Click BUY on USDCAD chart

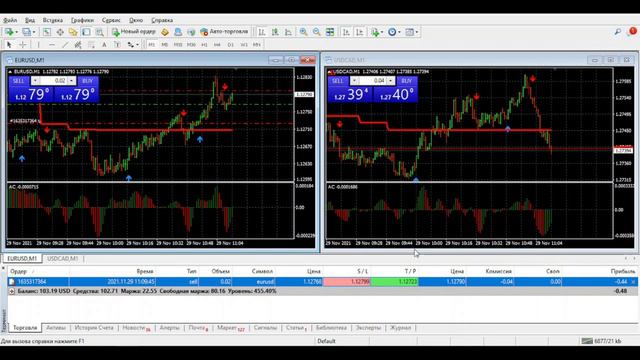[x=407, y=81]
